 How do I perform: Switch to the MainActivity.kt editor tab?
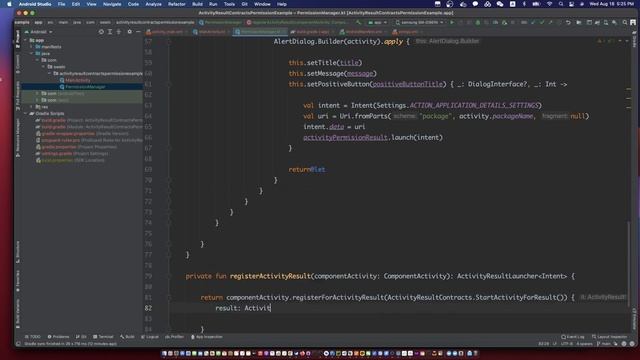[211, 32]
